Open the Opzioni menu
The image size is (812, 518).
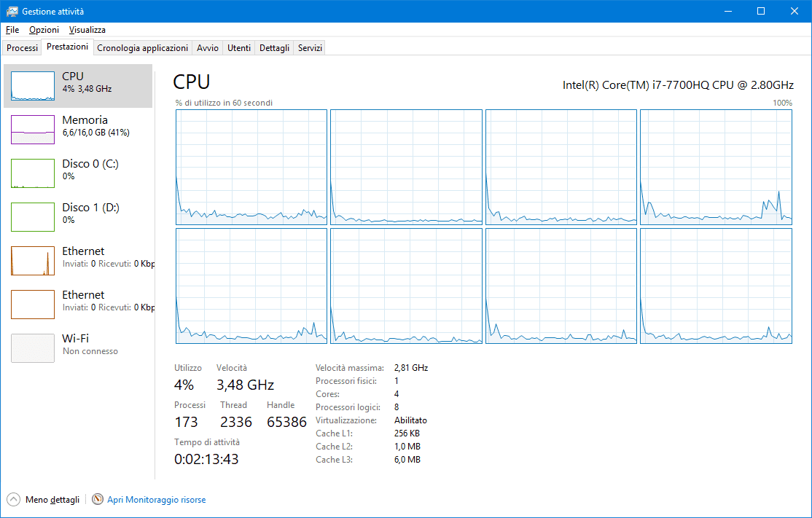pyautogui.click(x=44, y=30)
